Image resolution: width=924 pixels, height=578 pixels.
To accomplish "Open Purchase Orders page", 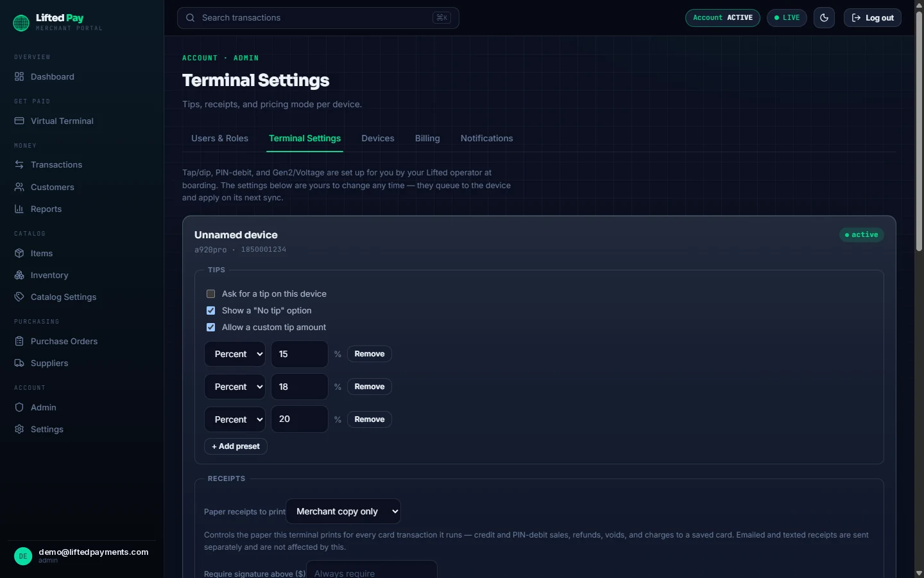I will (64, 341).
